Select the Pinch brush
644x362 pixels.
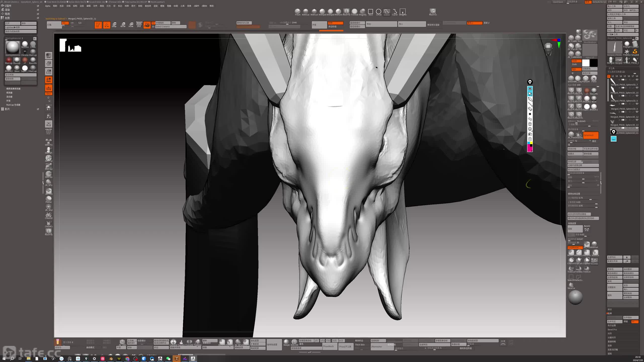298,11
